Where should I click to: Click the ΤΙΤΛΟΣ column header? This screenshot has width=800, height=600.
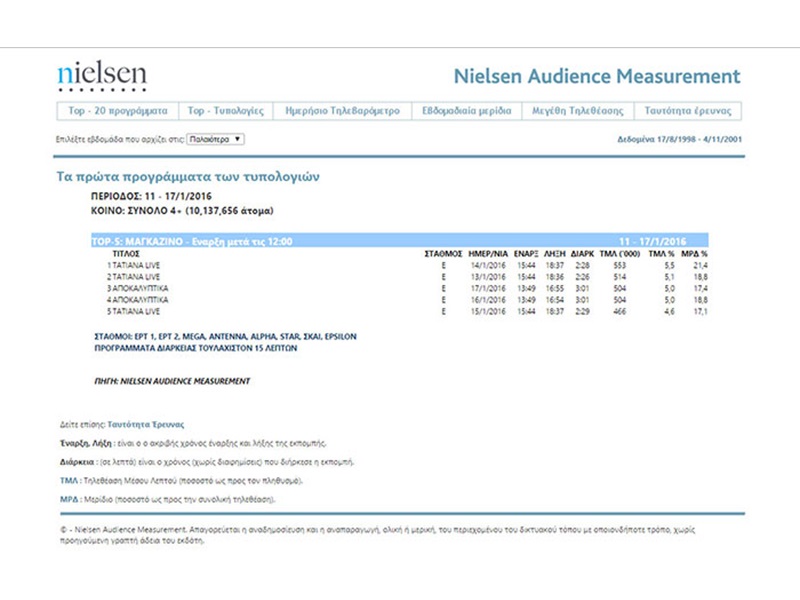[x=126, y=254]
